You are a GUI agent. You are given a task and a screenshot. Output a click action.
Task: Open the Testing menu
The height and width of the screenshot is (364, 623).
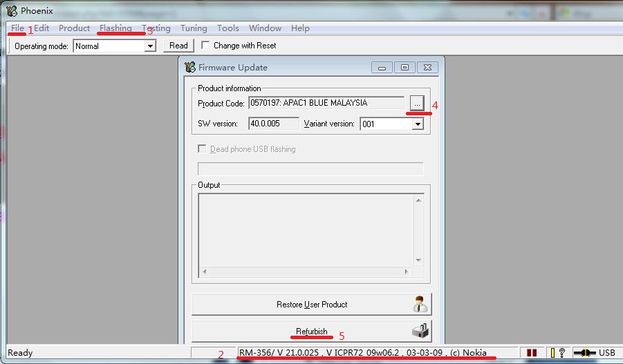pos(156,28)
